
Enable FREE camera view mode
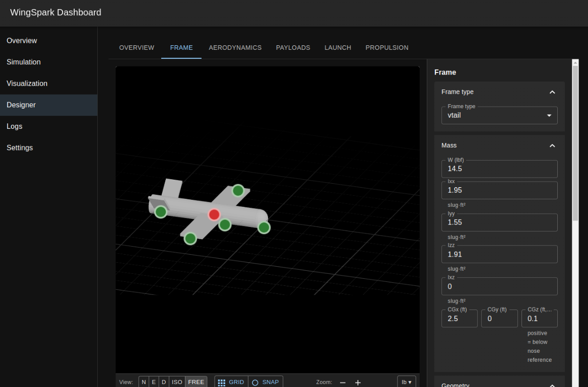[196, 382]
